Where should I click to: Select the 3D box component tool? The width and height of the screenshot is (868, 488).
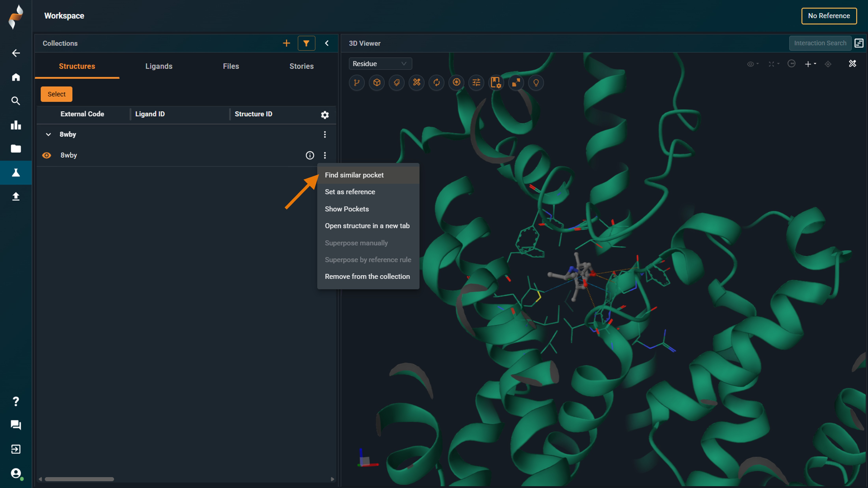click(x=377, y=83)
